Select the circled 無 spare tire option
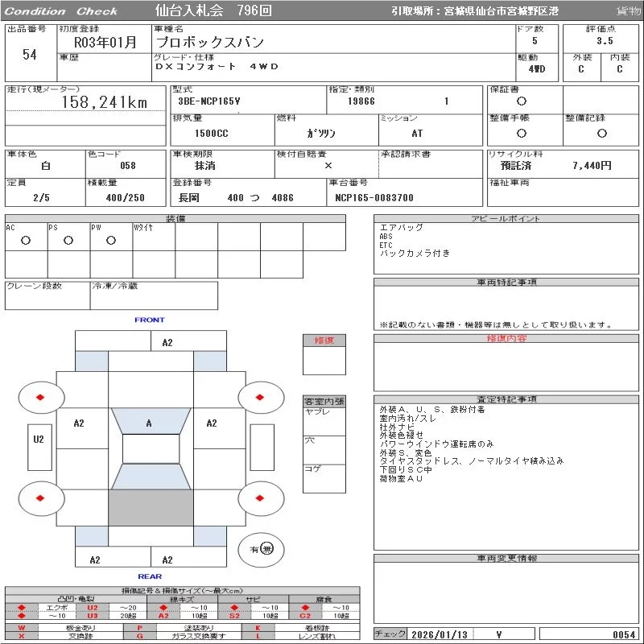 (267, 548)
